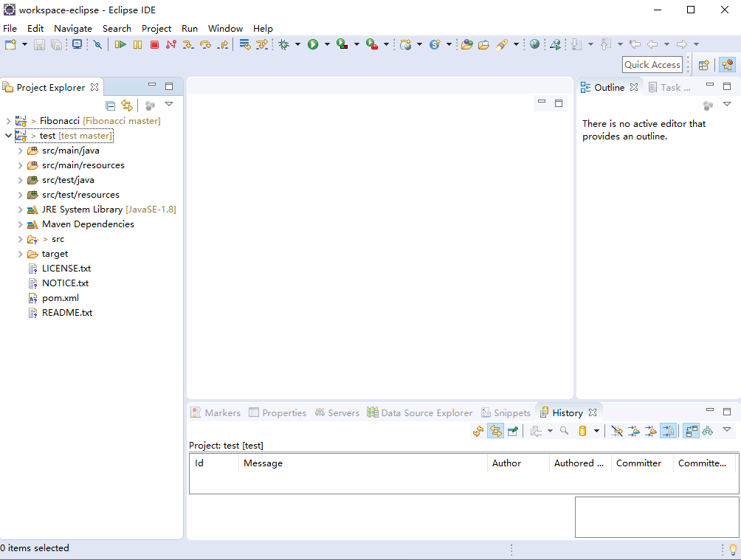741x560 pixels.
Task: Switch to the Markers tab
Action: tap(216, 412)
